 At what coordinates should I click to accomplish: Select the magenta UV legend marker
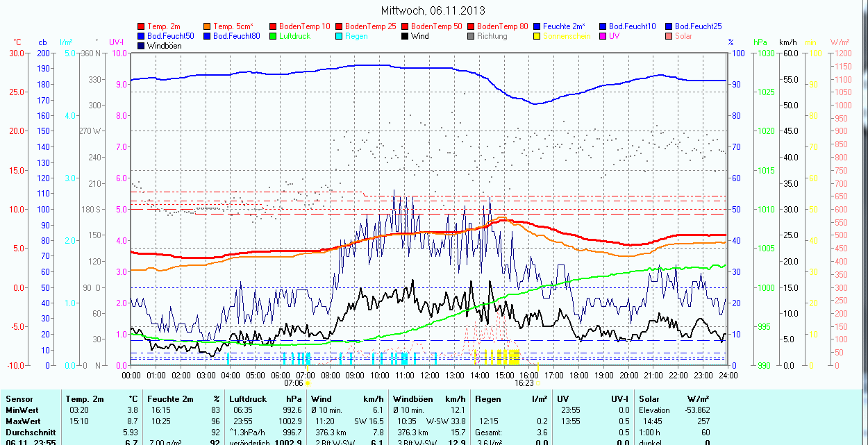click(x=603, y=36)
